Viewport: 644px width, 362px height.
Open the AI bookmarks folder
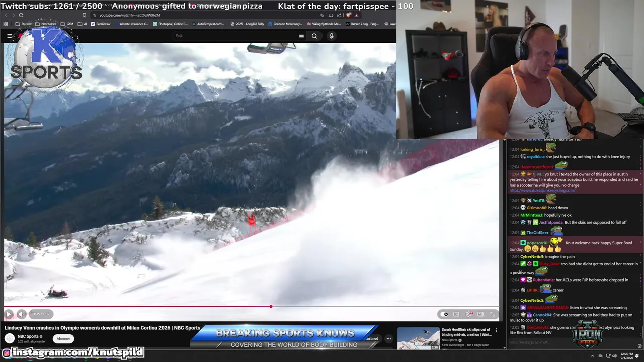(82, 24)
